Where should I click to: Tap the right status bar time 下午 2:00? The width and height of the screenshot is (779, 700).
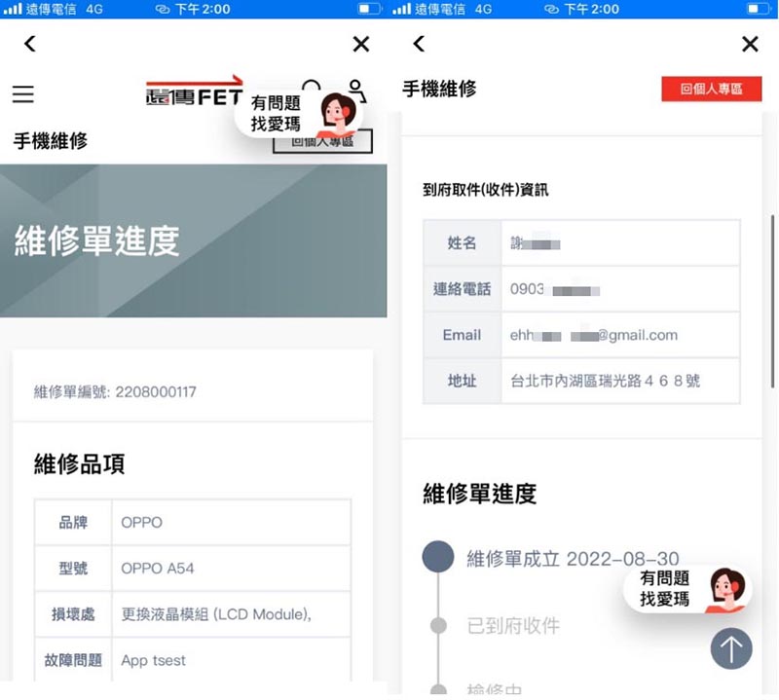tap(592, 9)
